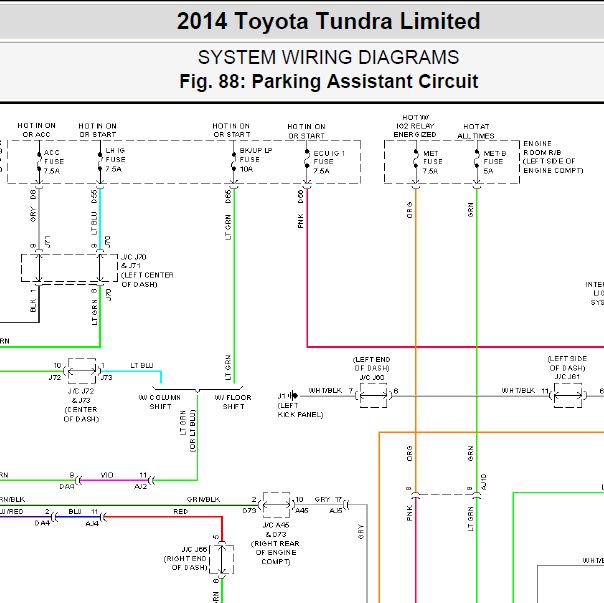This screenshot has height=603, width=604.
Task: Select the 'GRN/BLK' label left of D73
Action: pos(203,499)
